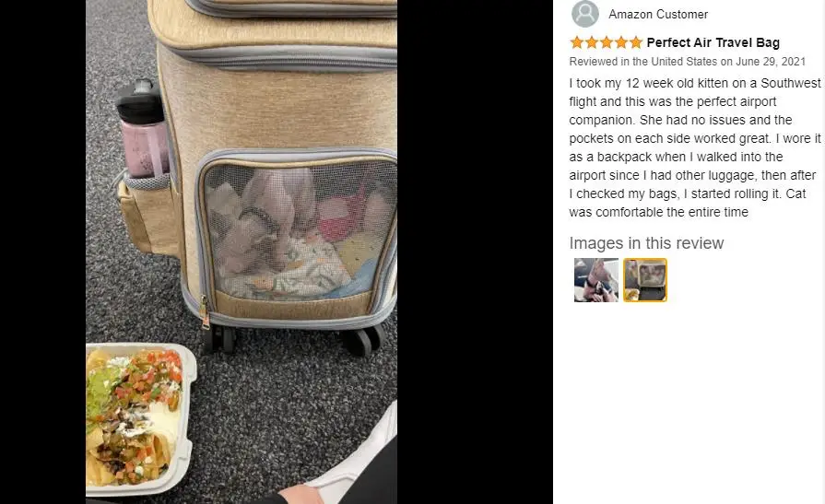Select the second rating star
Screen dimensions: 825x504
[x=592, y=42]
